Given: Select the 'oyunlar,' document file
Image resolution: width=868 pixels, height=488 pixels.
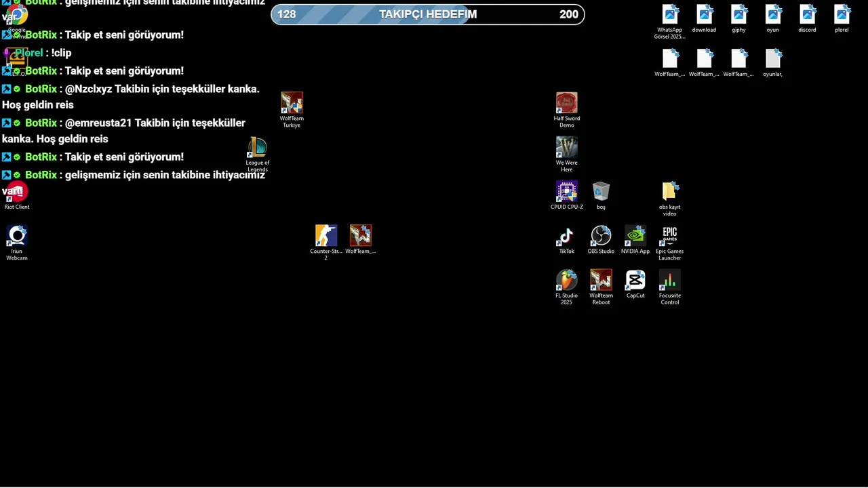Looking at the screenshot, I should point(773,63).
